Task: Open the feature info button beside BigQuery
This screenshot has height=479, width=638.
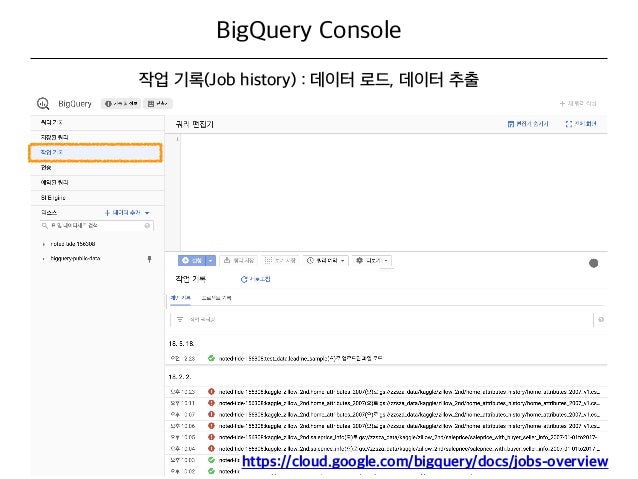Action: (x=121, y=104)
